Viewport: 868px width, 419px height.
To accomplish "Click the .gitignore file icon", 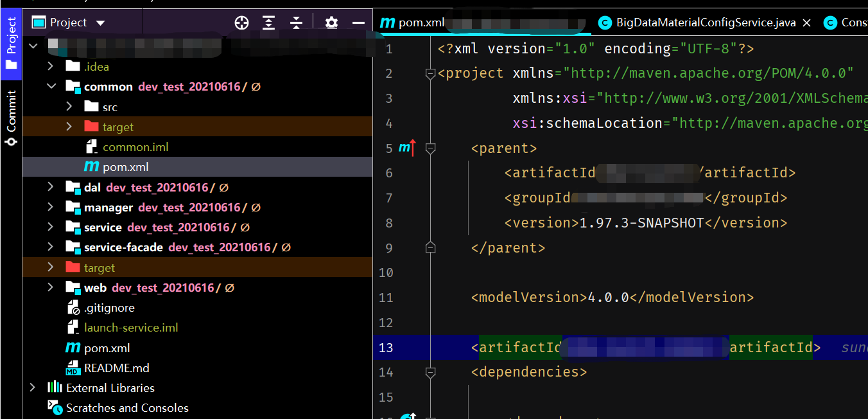I will coord(73,307).
